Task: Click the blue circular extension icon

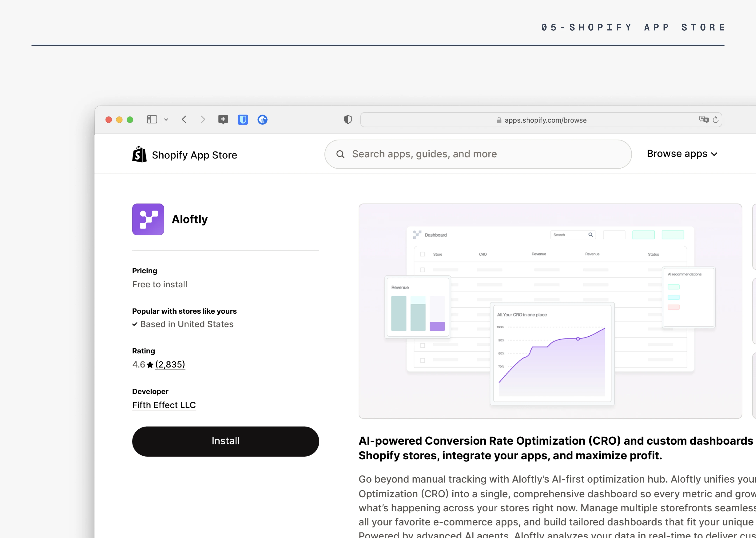Action: pyautogui.click(x=262, y=120)
